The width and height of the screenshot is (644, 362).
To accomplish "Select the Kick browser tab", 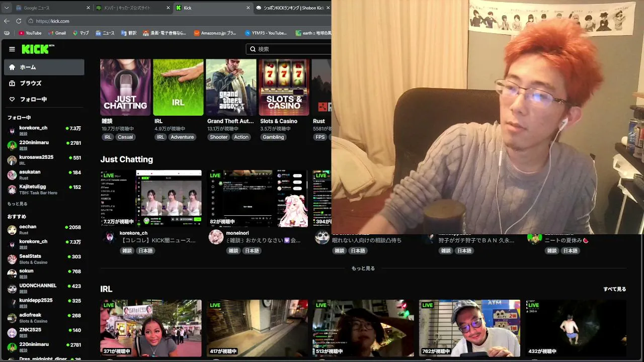I will tap(213, 8).
